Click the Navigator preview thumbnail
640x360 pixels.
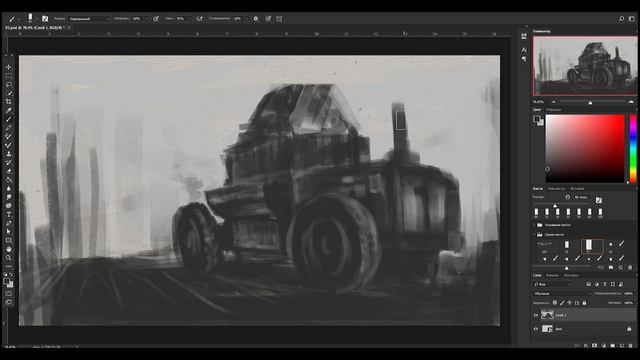click(x=585, y=66)
